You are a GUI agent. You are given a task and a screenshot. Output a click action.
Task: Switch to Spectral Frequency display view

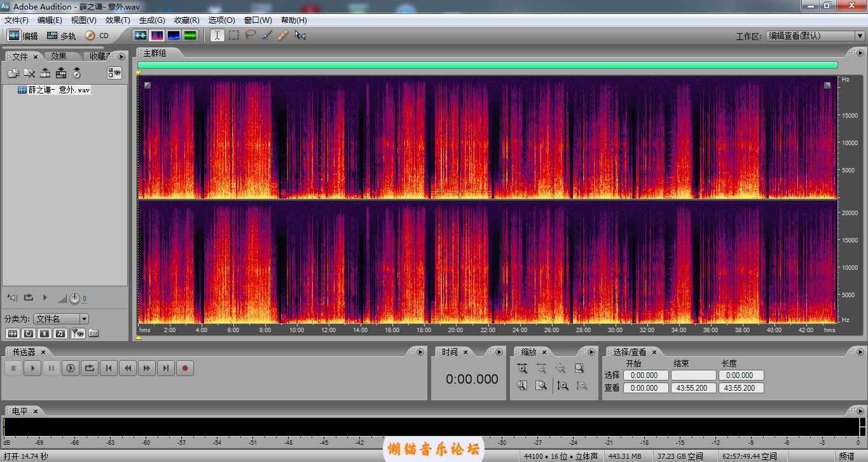(157, 36)
